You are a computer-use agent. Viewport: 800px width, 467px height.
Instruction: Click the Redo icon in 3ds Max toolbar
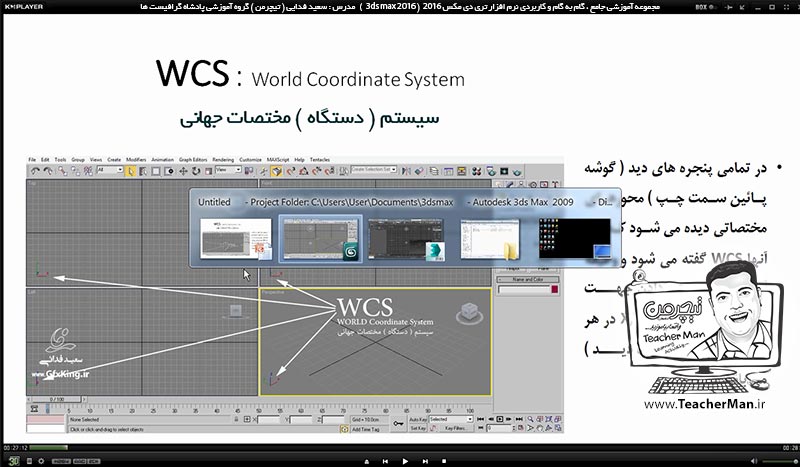(48, 171)
